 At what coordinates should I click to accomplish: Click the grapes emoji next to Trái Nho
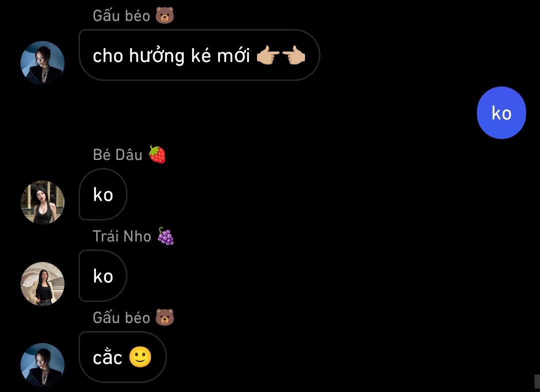coord(165,236)
